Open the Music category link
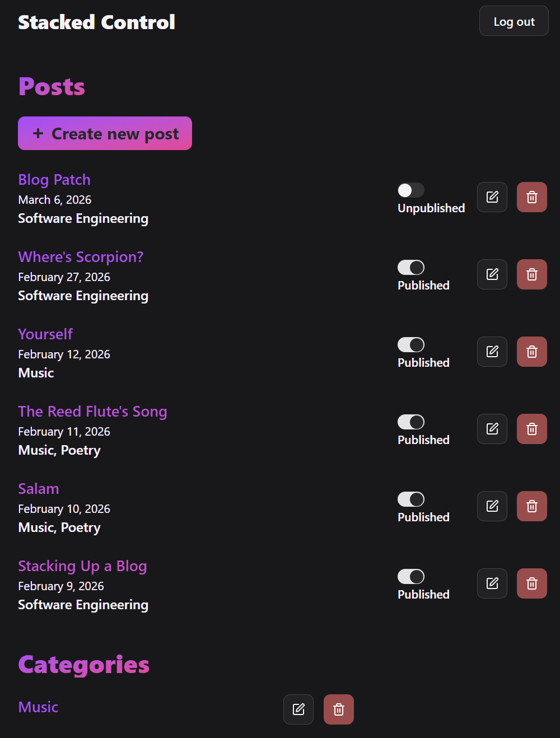This screenshot has height=738, width=560. tap(38, 707)
